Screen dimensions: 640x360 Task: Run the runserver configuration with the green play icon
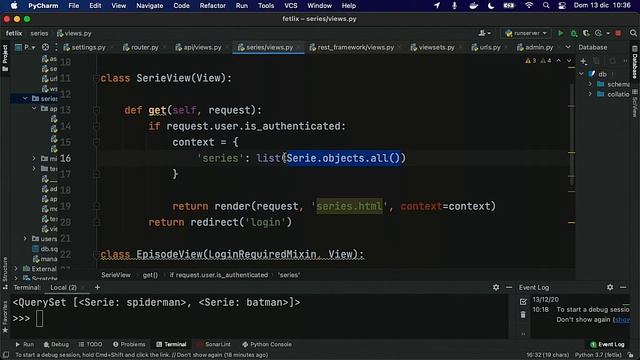pos(560,33)
